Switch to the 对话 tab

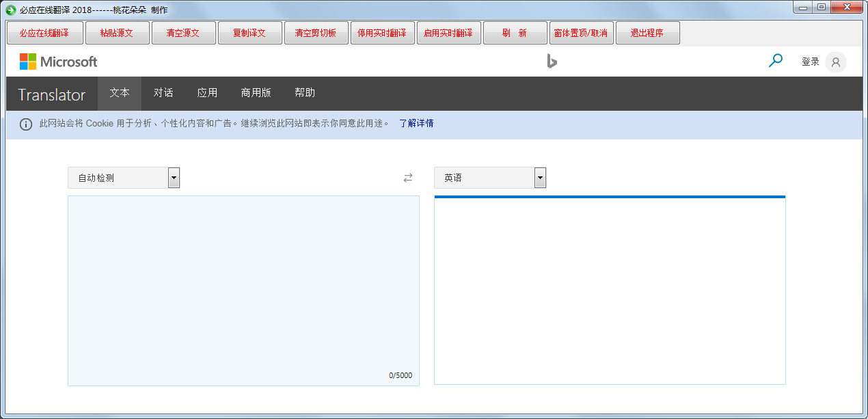pos(163,92)
